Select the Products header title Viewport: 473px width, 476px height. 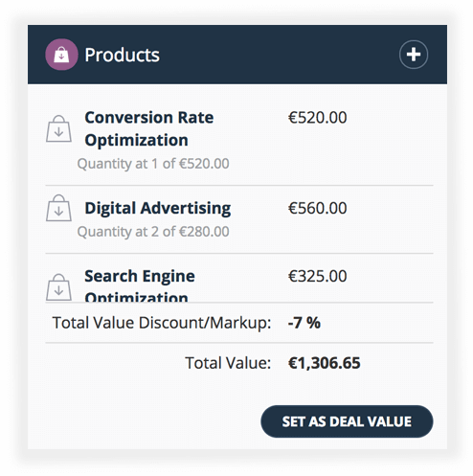pyautogui.click(x=122, y=55)
